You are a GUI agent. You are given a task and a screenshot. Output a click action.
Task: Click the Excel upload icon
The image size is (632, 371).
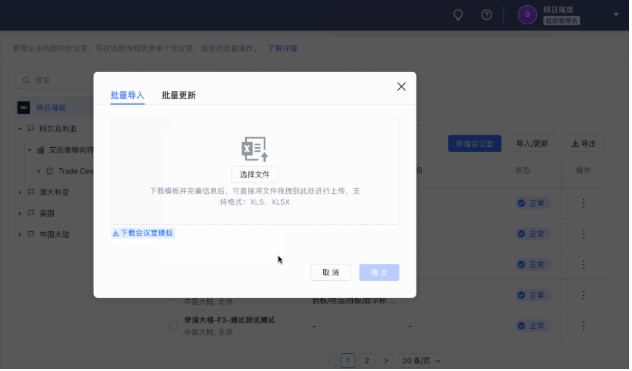pos(255,149)
